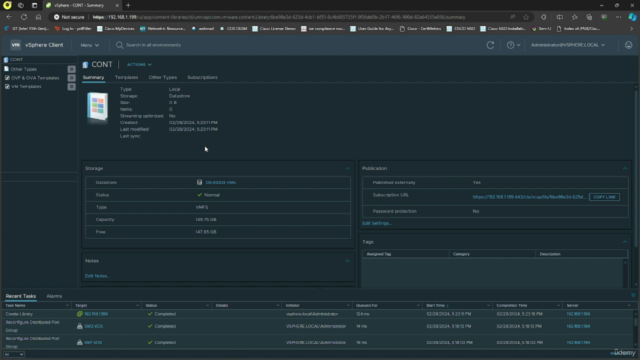Screen dimensions: 640x360
Task: Open the Subscription URL link
Action: click(x=529, y=197)
